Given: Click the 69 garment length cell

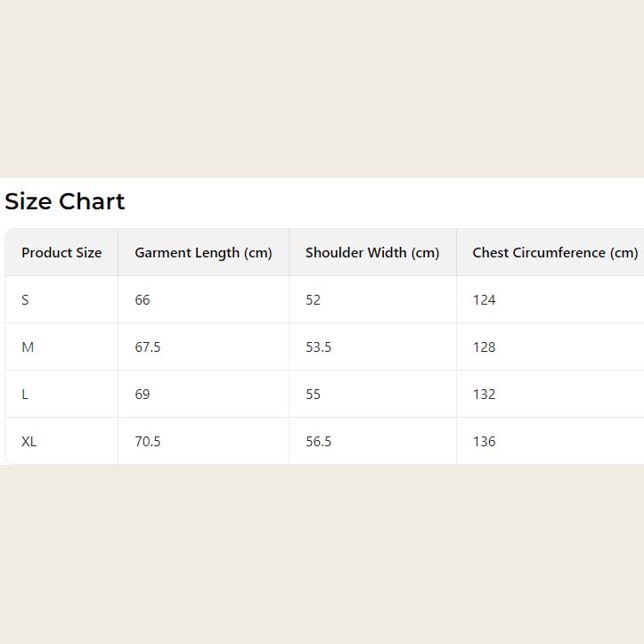Looking at the screenshot, I should [x=143, y=395].
